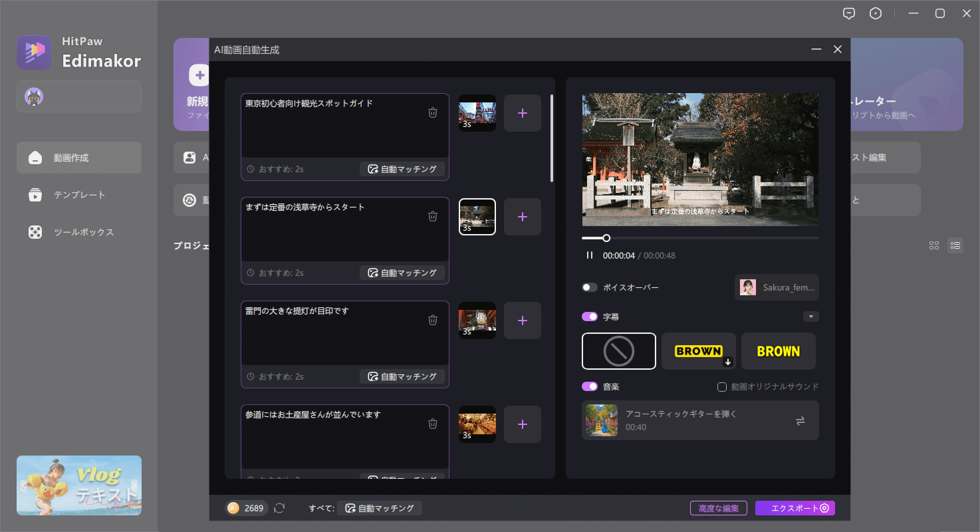Screen dimensions: 980x532
Task: Close the AI動画自動生成 dialog
Action: [x=838, y=50]
